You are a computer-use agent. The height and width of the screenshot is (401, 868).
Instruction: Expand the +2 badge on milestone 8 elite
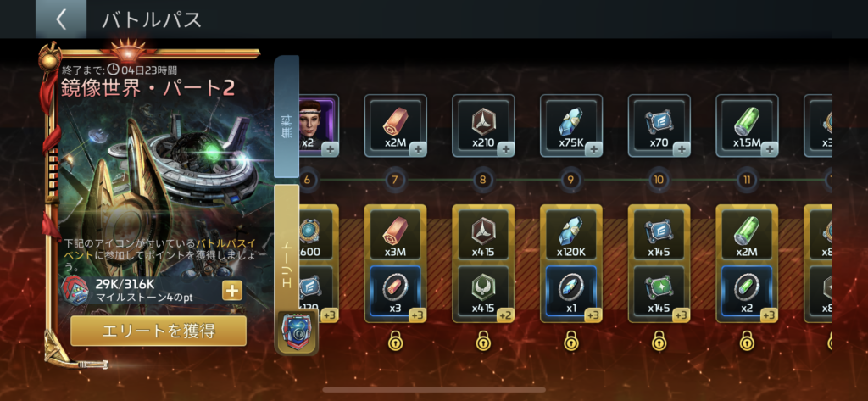(x=504, y=315)
